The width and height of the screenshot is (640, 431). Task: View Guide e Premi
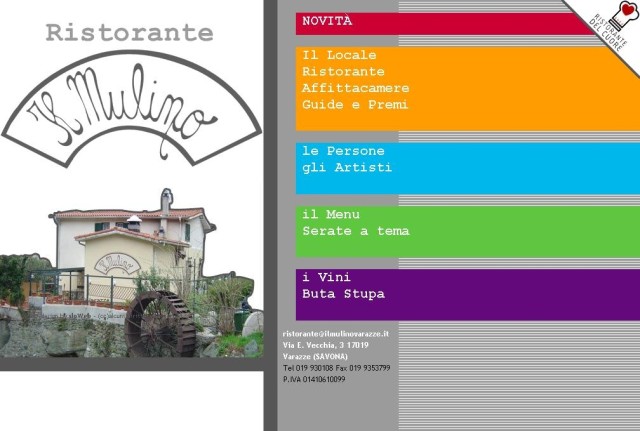point(355,104)
